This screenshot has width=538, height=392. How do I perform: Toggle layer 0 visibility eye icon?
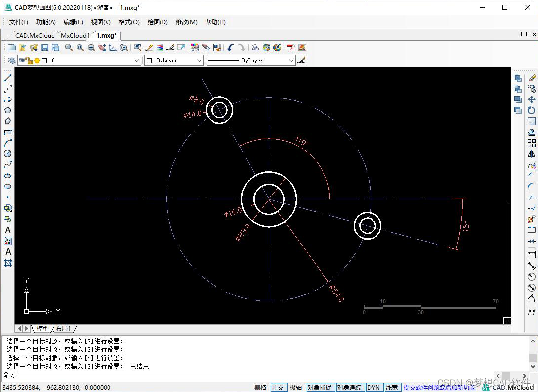22,61
